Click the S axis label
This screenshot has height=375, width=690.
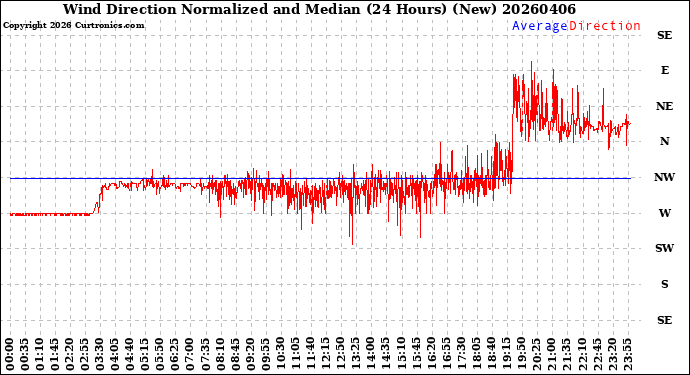tap(665, 284)
